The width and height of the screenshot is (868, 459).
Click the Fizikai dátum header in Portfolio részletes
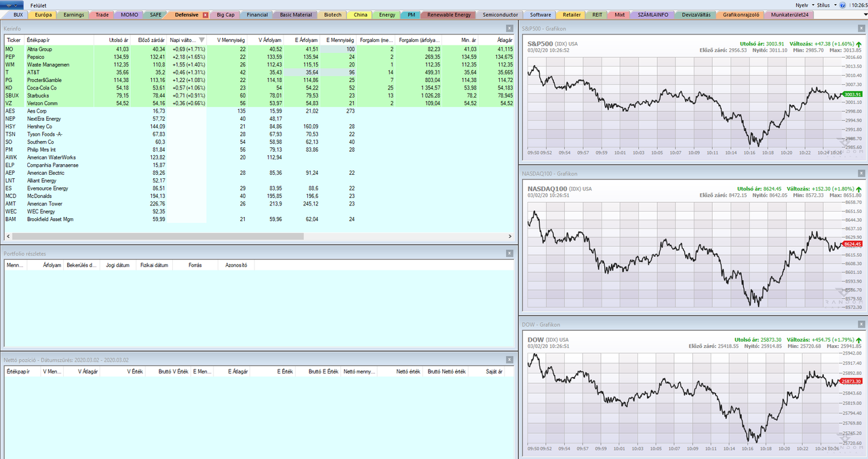point(155,265)
